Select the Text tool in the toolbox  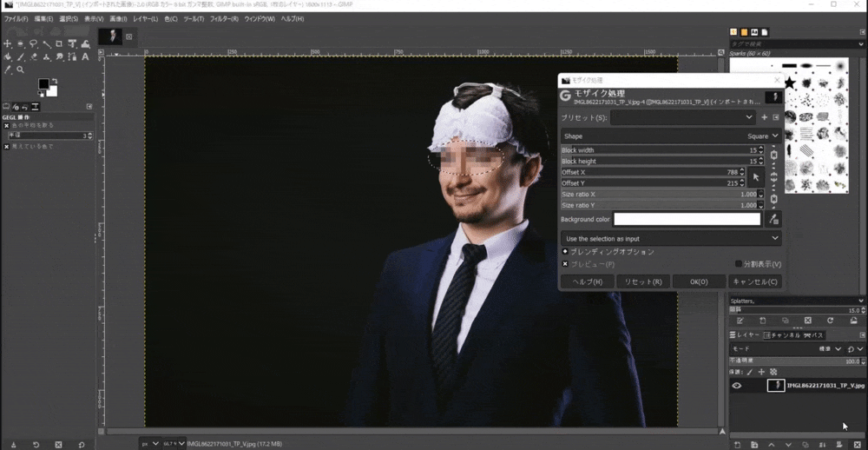point(85,57)
